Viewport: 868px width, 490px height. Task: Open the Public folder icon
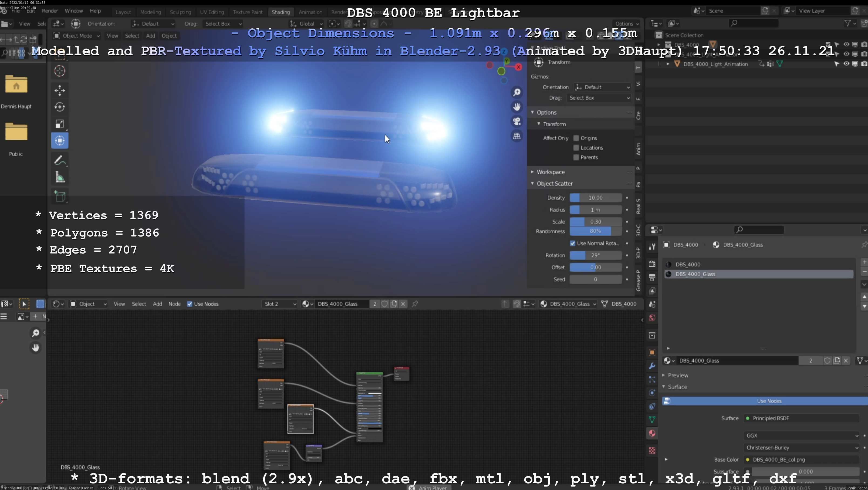tap(16, 131)
